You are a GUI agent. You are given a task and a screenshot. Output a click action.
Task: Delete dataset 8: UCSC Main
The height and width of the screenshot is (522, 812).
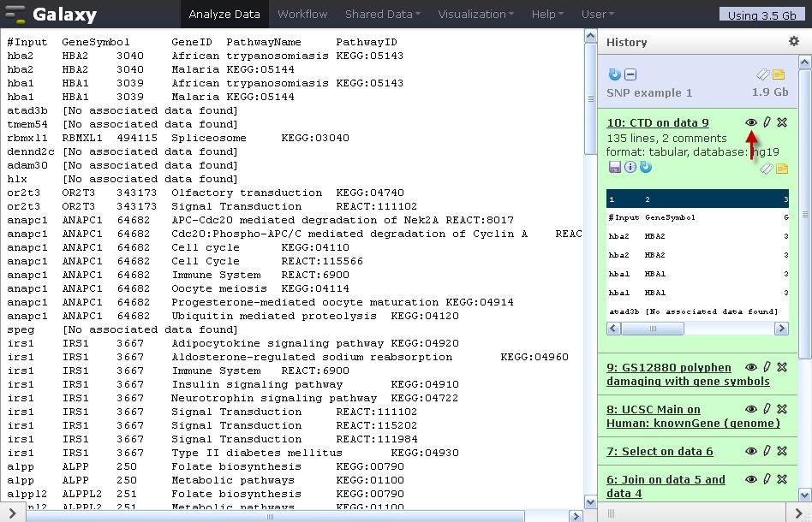point(782,409)
